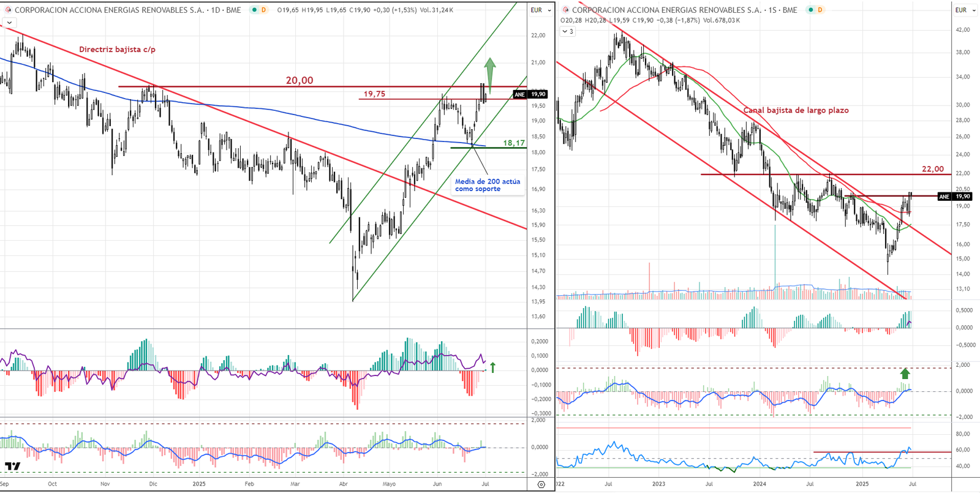This screenshot has height=493, width=980.
Task: Click the 42,00 price on weekly chart scale
Action: 963,30
